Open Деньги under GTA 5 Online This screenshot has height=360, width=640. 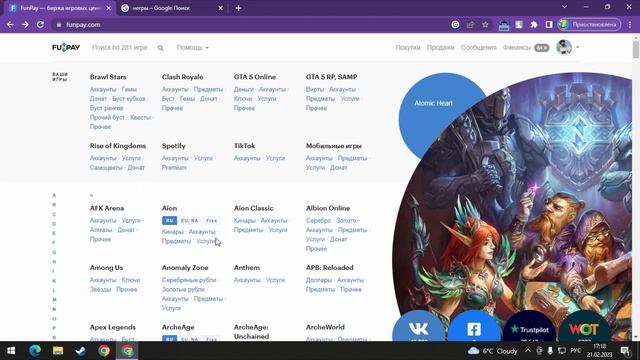tap(244, 89)
